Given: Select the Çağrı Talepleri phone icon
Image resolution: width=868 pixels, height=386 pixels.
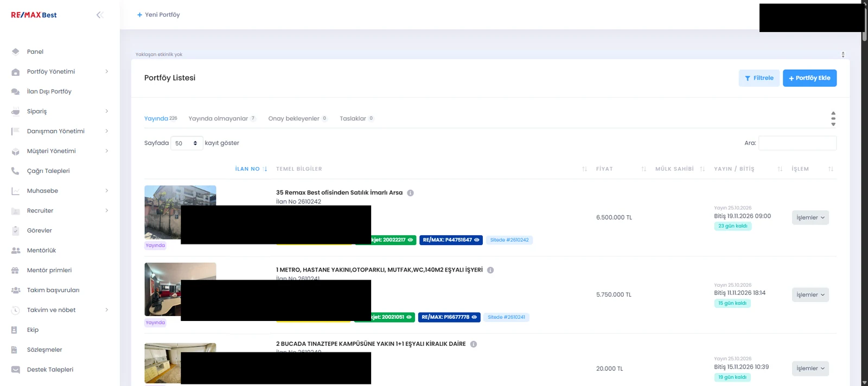Looking at the screenshot, I should point(15,171).
